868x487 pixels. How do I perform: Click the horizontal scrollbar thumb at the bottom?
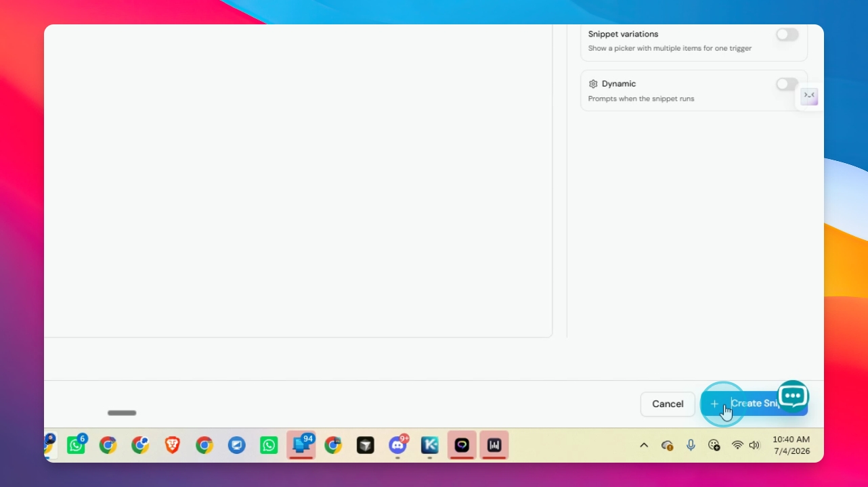122,413
